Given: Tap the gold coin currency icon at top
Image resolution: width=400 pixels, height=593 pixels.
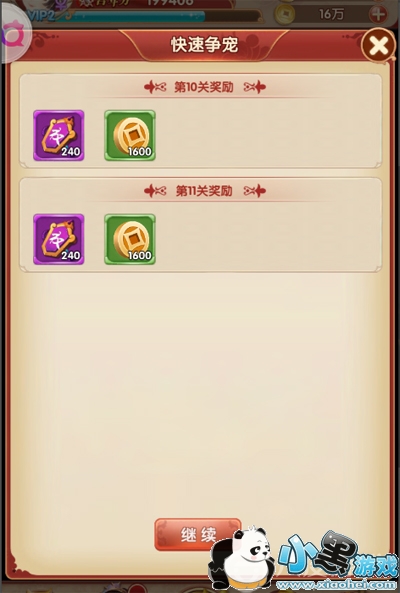Looking at the screenshot, I should tap(284, 14).
